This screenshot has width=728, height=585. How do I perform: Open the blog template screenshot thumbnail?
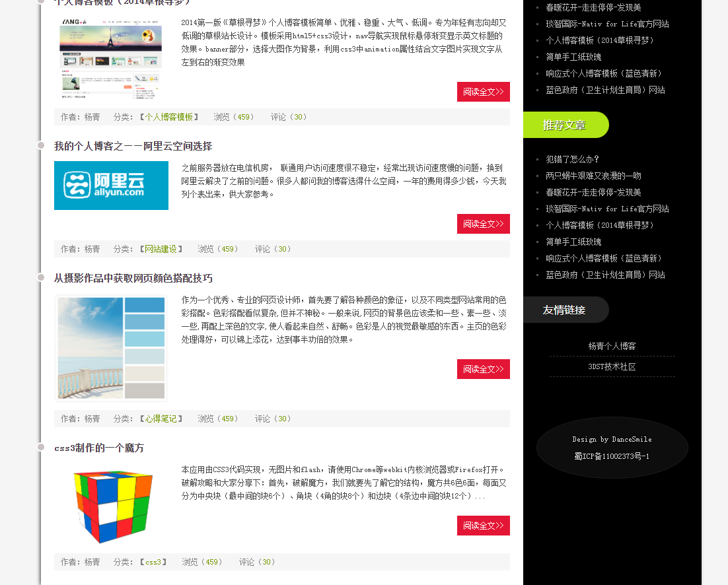(x=111, y=58)
